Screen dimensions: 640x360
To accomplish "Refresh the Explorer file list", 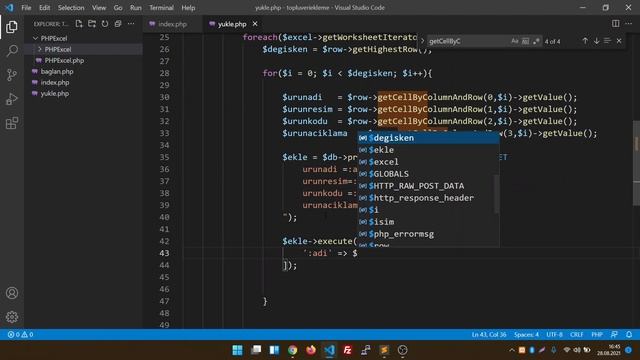I will click(105, 24).
